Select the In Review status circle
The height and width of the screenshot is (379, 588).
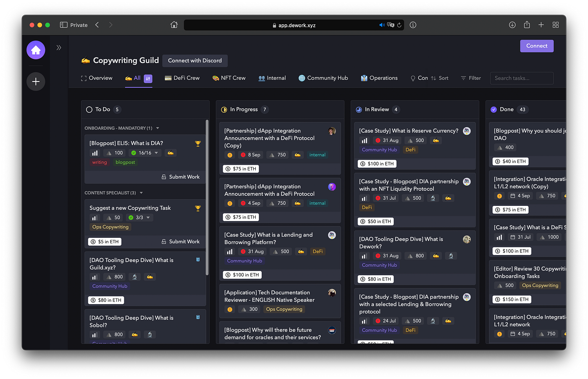coord(359,110)
